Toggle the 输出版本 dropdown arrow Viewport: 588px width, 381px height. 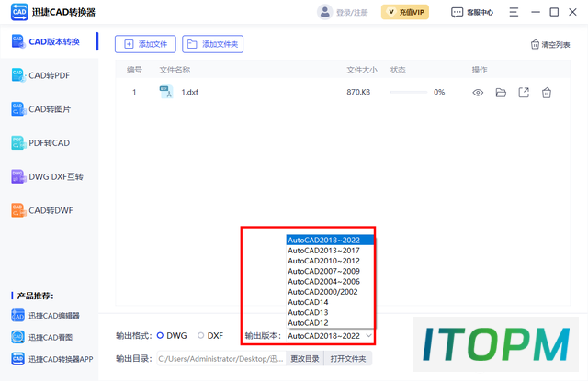368,336
